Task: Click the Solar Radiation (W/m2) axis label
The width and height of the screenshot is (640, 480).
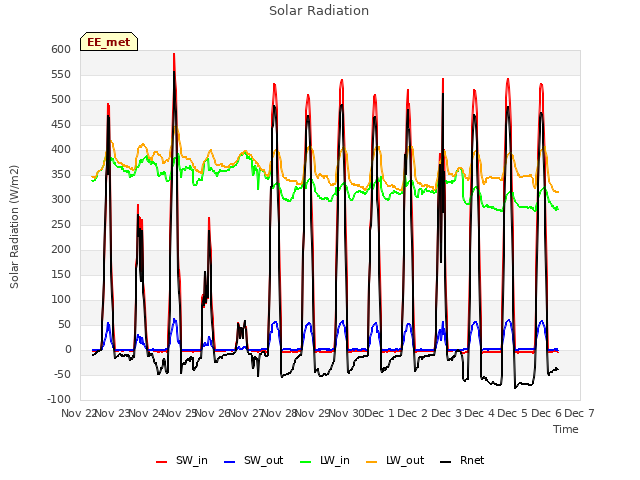Action: pos(14,227)
